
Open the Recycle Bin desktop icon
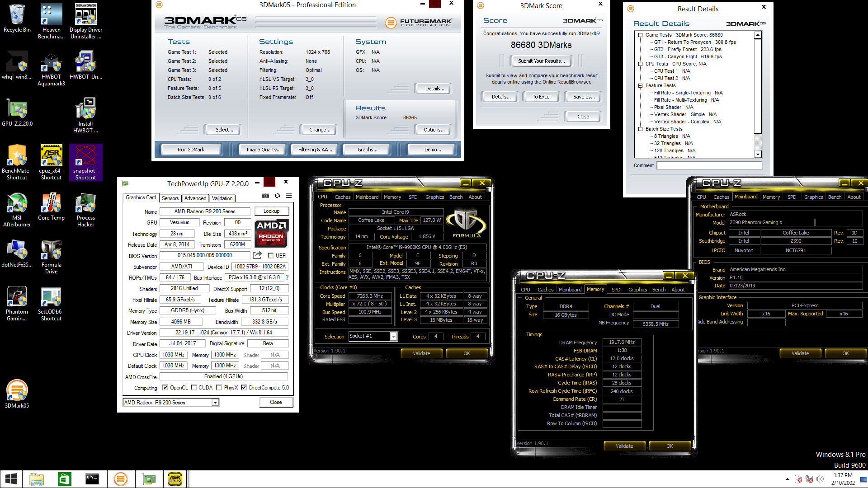(x=17, y=19)
